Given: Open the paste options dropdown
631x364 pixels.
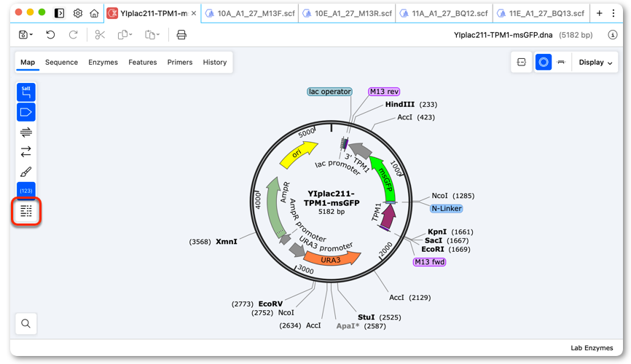Looking at the screenshot, I should [x=157, y=35].
